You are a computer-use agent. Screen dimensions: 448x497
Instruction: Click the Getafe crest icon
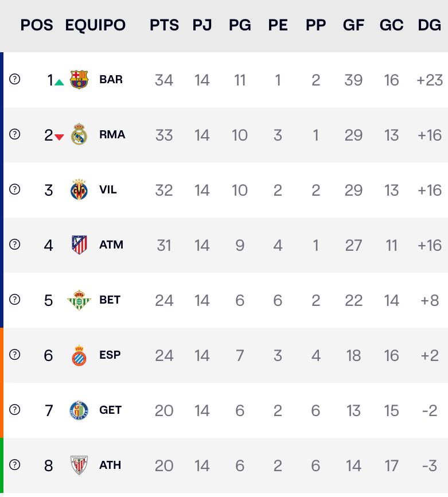79,410
